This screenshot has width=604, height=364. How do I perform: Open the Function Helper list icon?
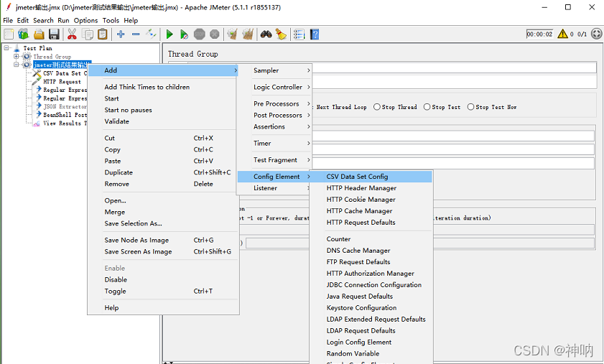tap(299, 34)
